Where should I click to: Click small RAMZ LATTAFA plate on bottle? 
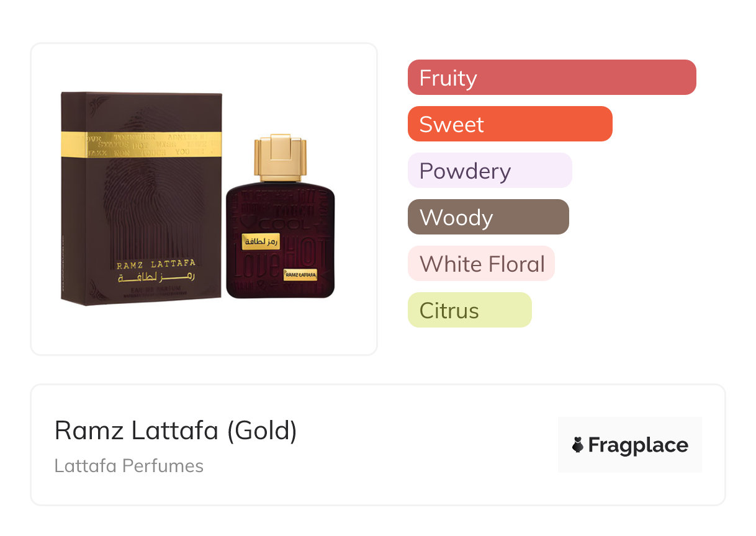coord(300,273)
